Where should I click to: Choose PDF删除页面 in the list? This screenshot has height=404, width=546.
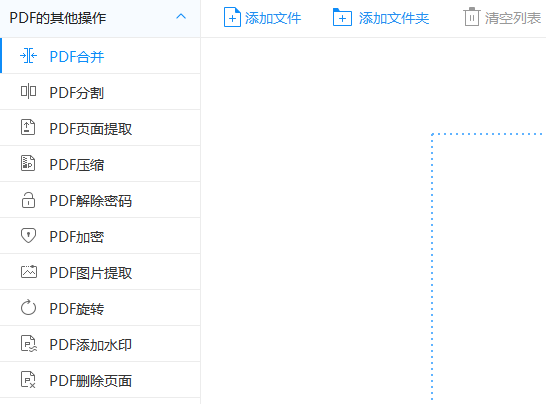coord(100,380)
